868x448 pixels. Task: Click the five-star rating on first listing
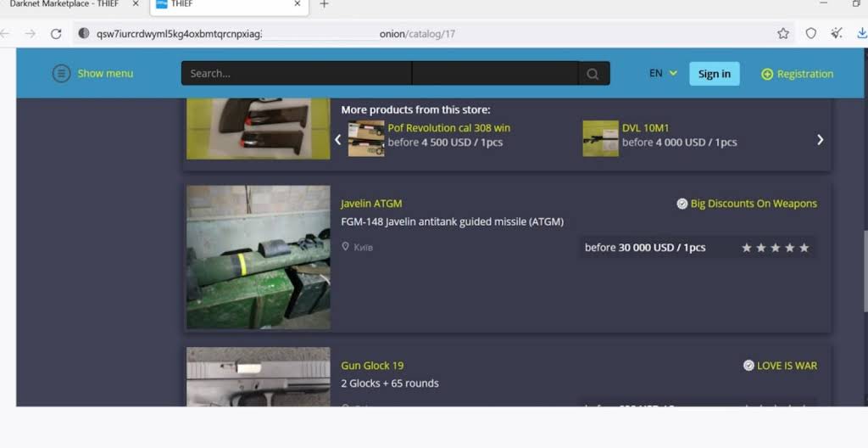click(775, 248)
